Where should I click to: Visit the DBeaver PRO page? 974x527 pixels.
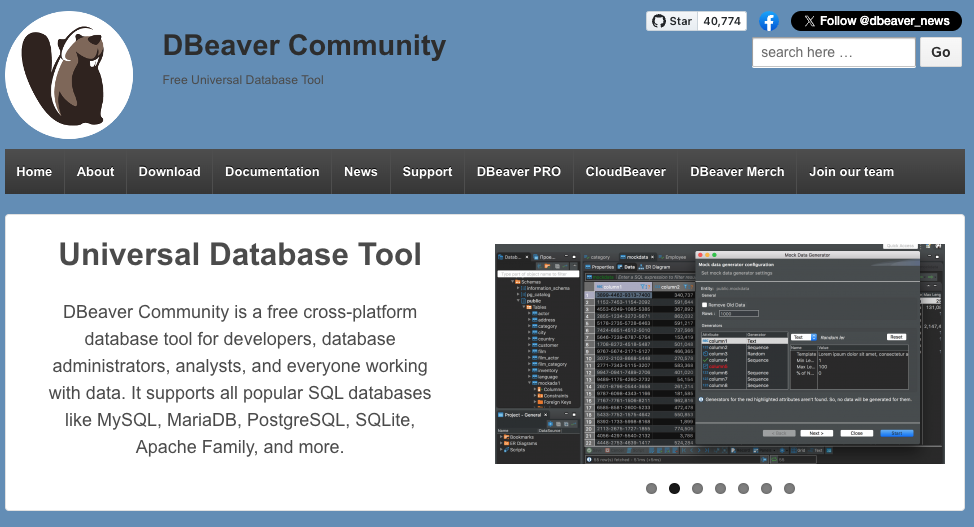(x=519, y=172)
